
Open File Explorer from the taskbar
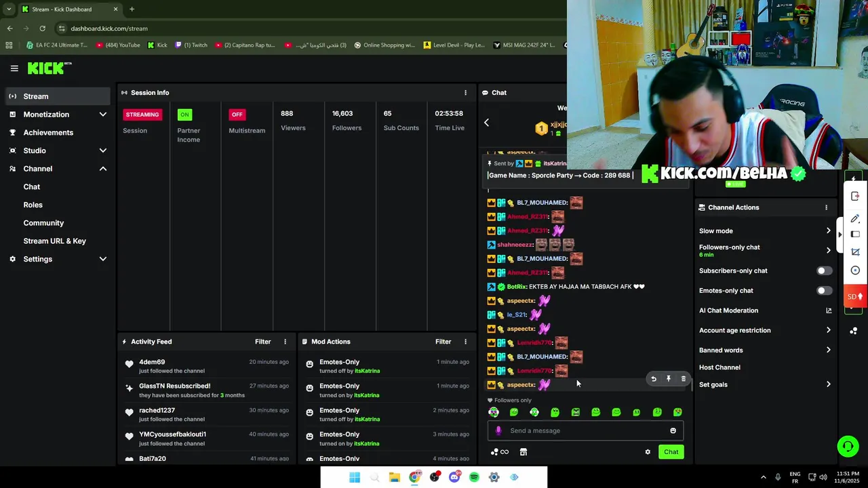point(394,477)
